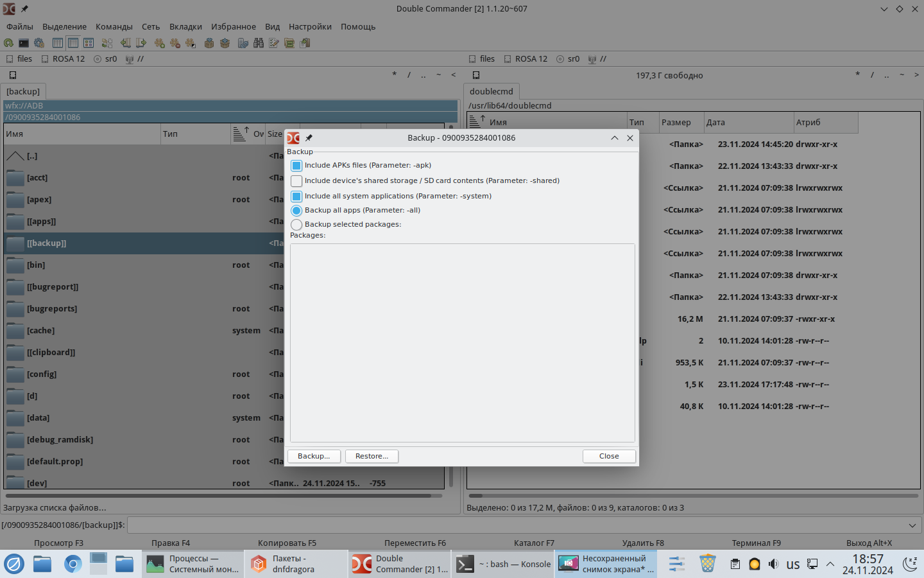Click the Удалить F8 button
Screen dimensions: 924x578
click(x=643, y=543)
